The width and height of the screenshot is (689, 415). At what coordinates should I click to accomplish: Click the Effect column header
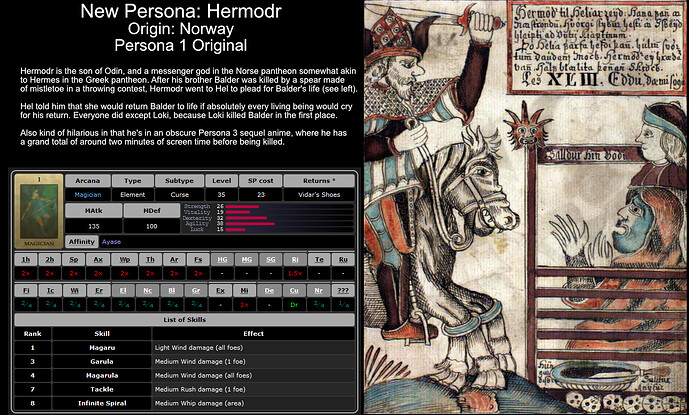click(x=254, y=334)
